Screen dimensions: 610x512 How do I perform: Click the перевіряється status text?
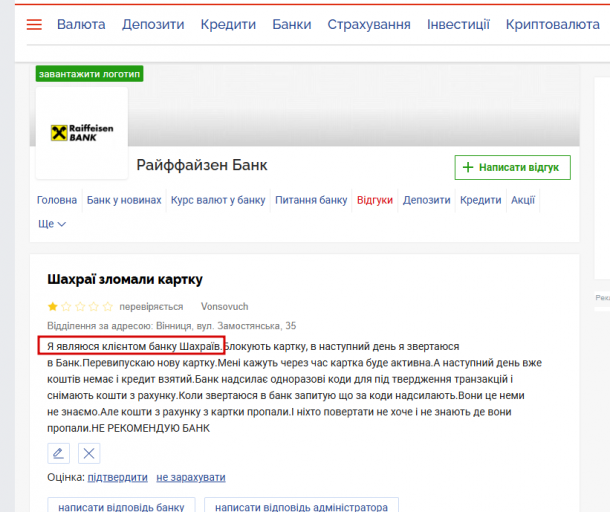151,307
